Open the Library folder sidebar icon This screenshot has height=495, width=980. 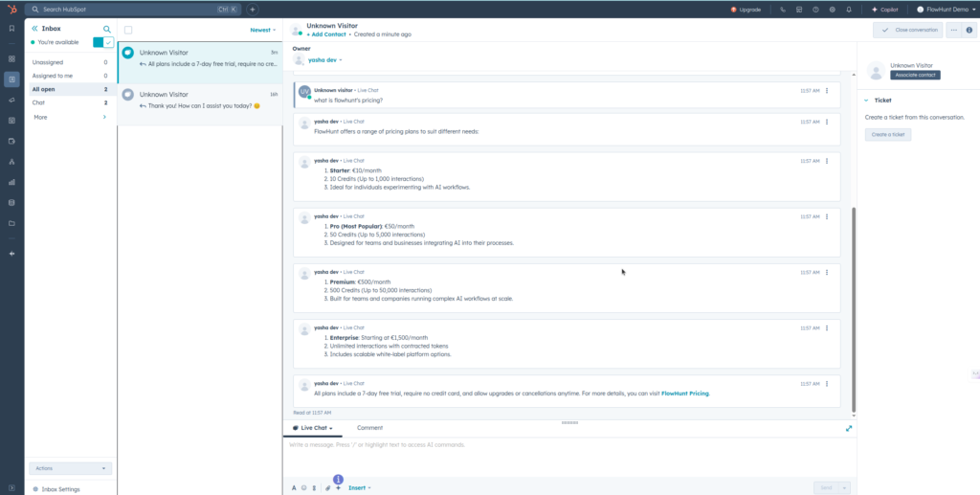[11, 223]
